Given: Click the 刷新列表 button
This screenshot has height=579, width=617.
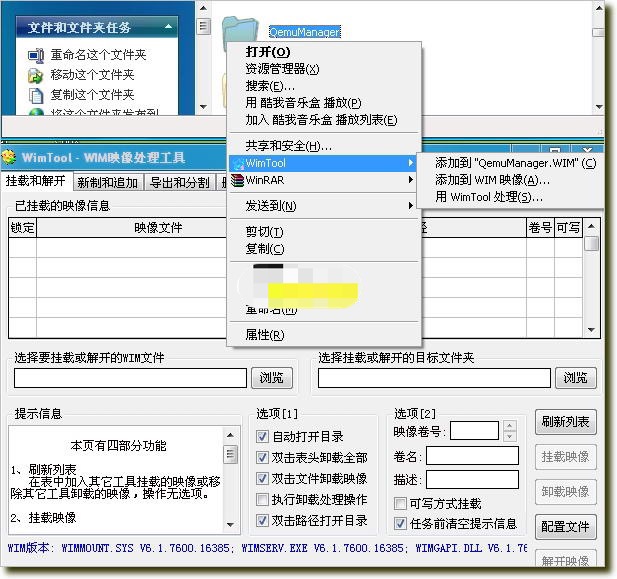Looking at the screenshot, I should 565,422.
